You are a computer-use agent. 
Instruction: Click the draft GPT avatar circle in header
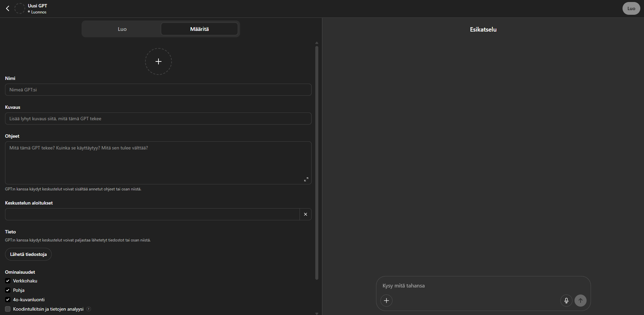click(x=20, y=8)
